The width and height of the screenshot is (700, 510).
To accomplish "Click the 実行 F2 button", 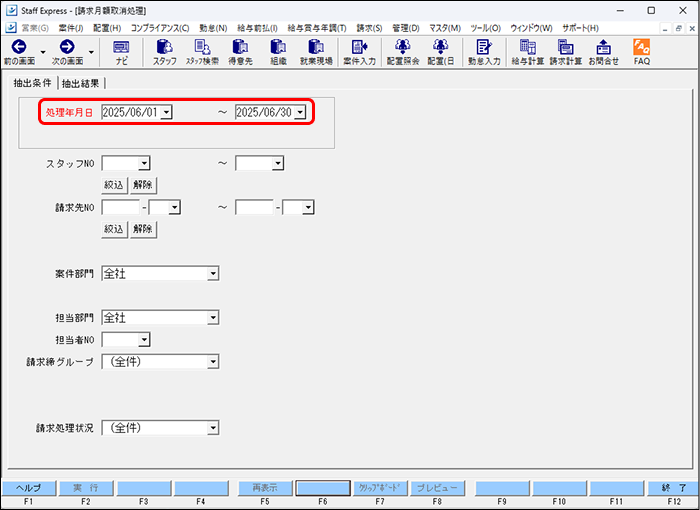I will [x=86, y=488].
